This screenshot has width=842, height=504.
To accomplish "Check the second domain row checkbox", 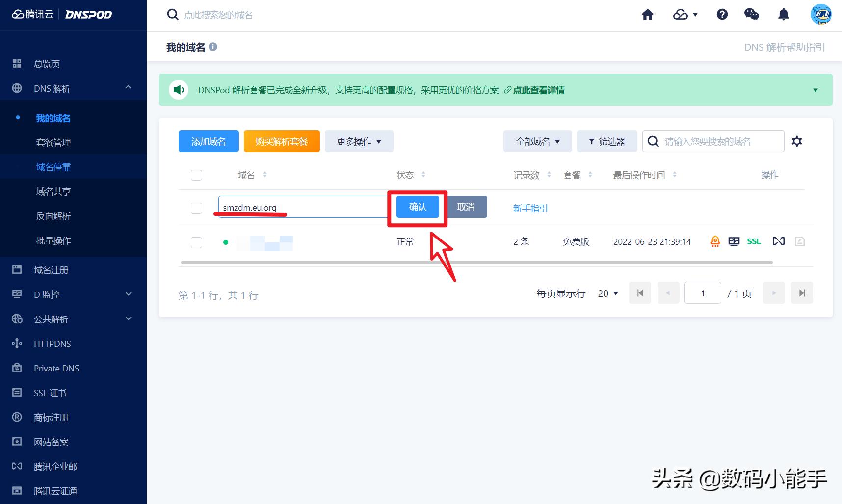I will tap(196, 242).
